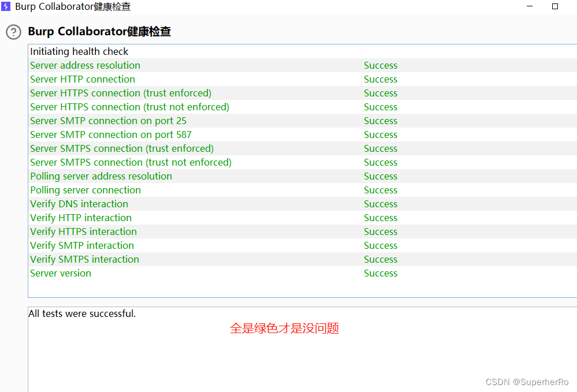The height and width of the screenshot is (392, 577).
Task: Click the Success status beside Server version
Action: click(380, 273)
